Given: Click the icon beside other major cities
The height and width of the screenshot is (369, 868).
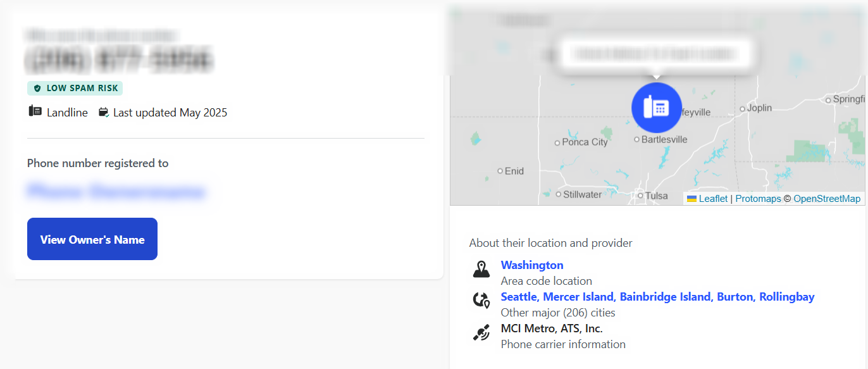Looking at the screenshot, I should click(x=481, y=300).
